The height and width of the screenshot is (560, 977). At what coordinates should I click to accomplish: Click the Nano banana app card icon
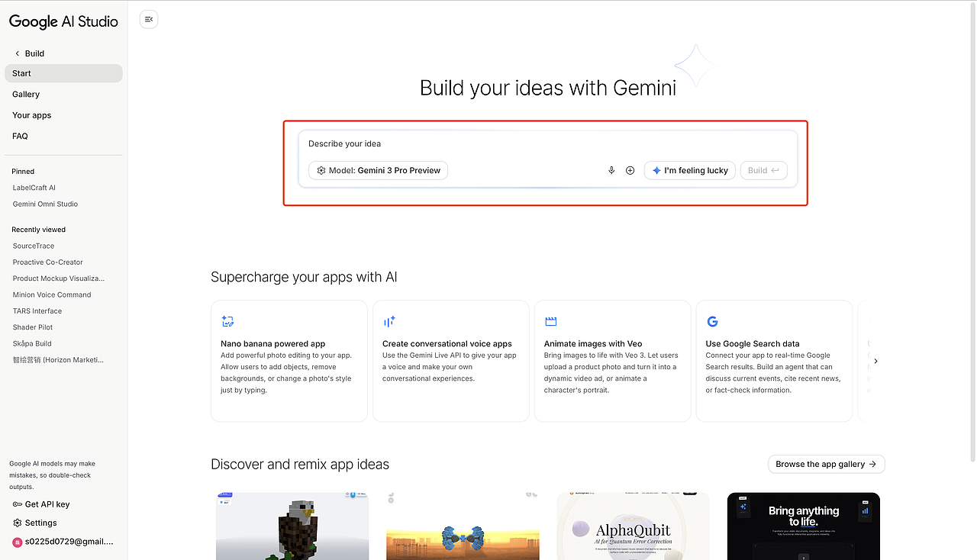[x=227, y=322]
